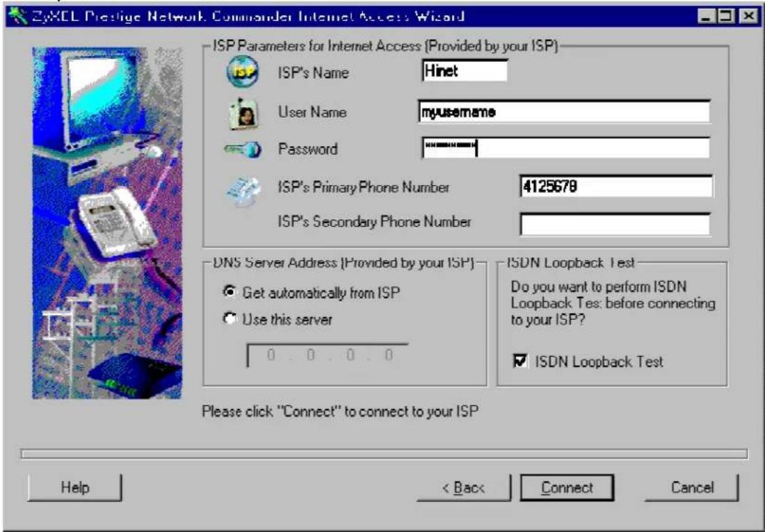The image size is (765, 532).
Task: Cancel the Internet Access Wizard
Action: [x=692, y=487]
